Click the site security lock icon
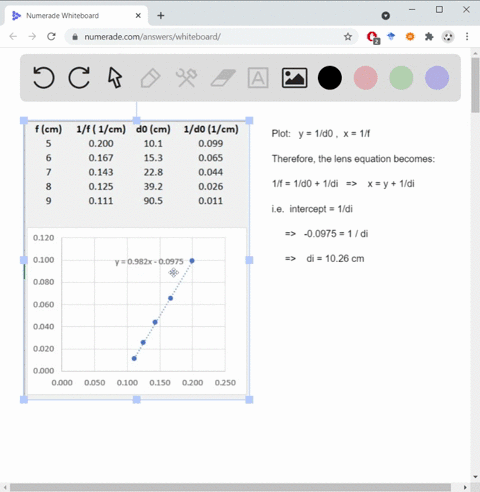The image size is (480, 492). click(75, 37)
